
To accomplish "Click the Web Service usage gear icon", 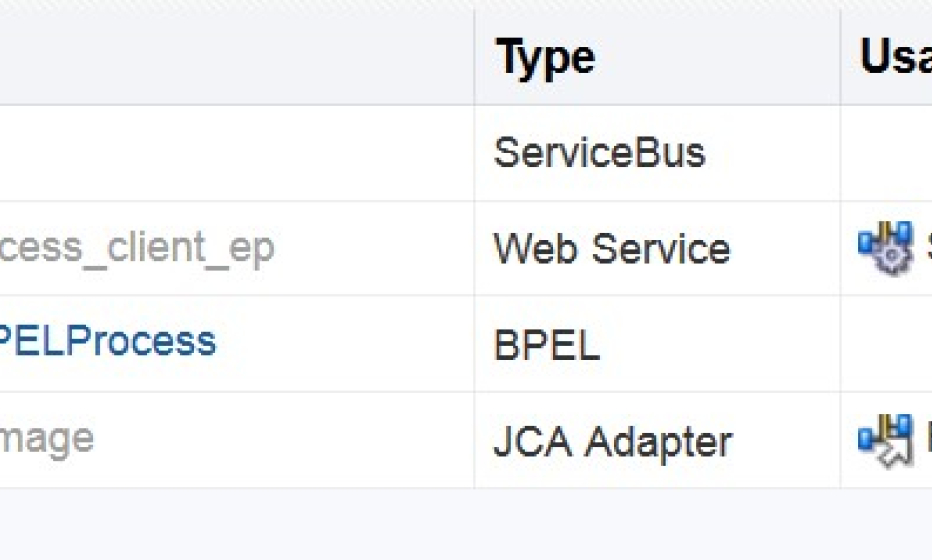I will pos(884,248).
